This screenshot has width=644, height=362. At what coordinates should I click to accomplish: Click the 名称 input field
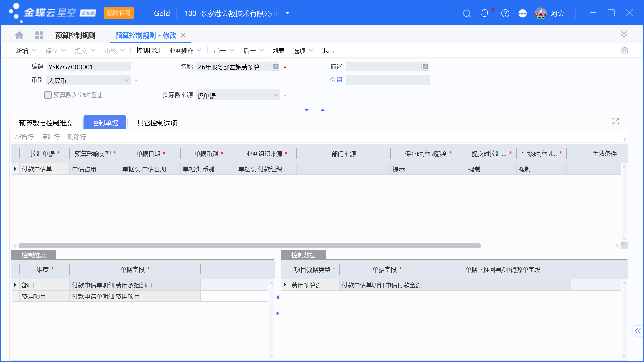(233, 67)
